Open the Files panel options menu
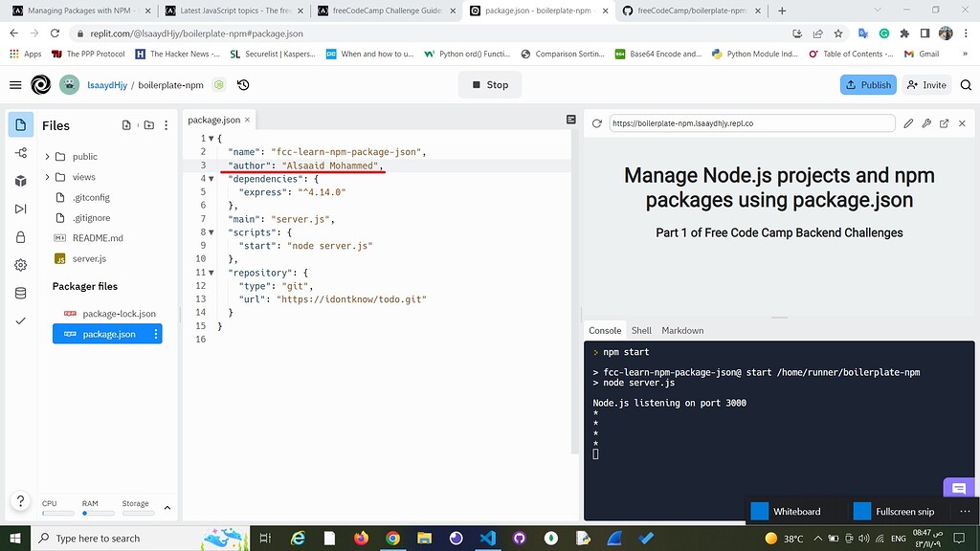Viewport: 980px width, 551px height. pos(167,125)
